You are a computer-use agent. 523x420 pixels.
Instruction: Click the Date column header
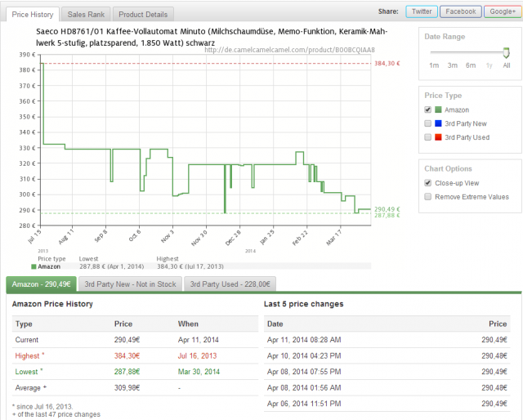coord(275,324)
